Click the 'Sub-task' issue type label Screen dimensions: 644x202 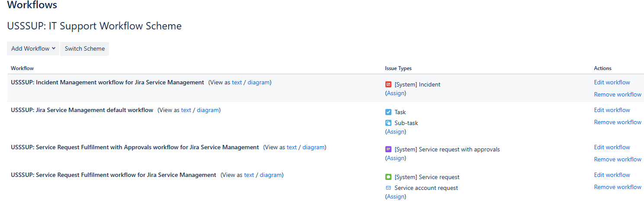point(406,123)
